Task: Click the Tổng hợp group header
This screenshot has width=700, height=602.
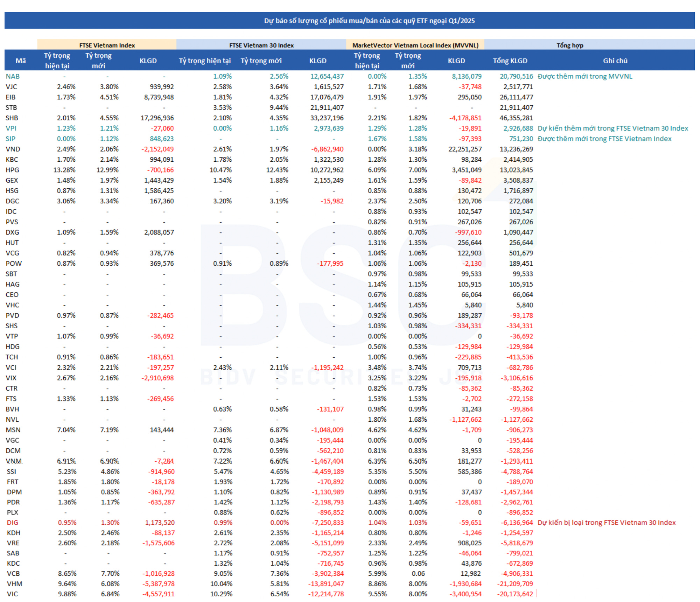Action: pos(569,45)
